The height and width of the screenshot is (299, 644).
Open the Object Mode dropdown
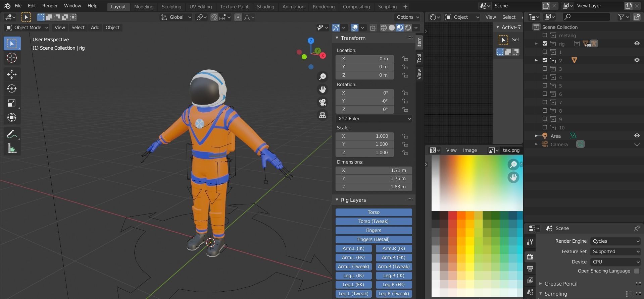27,27
